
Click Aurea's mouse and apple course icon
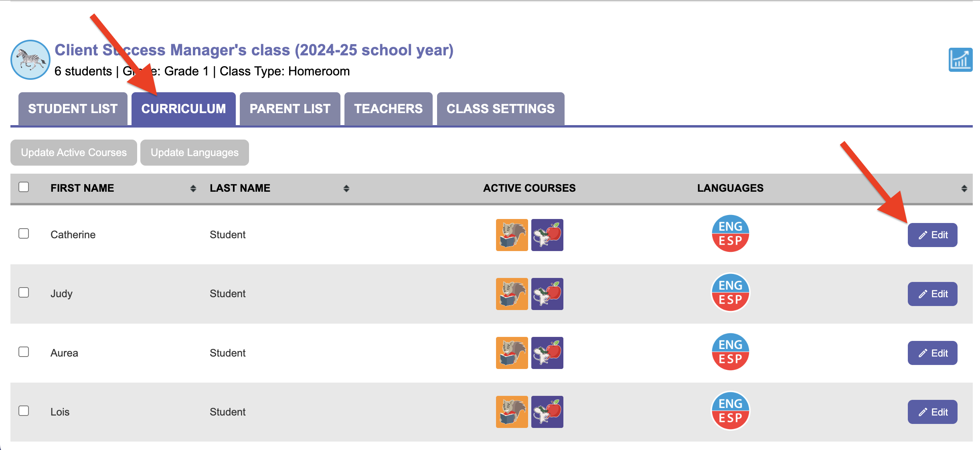point(547,353)
